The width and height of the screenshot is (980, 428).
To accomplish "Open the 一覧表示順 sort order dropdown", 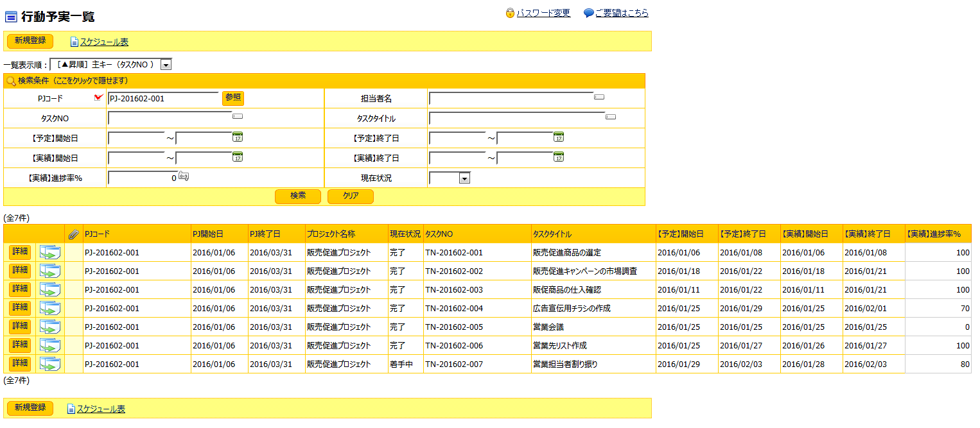I will (x=166, y=65).
